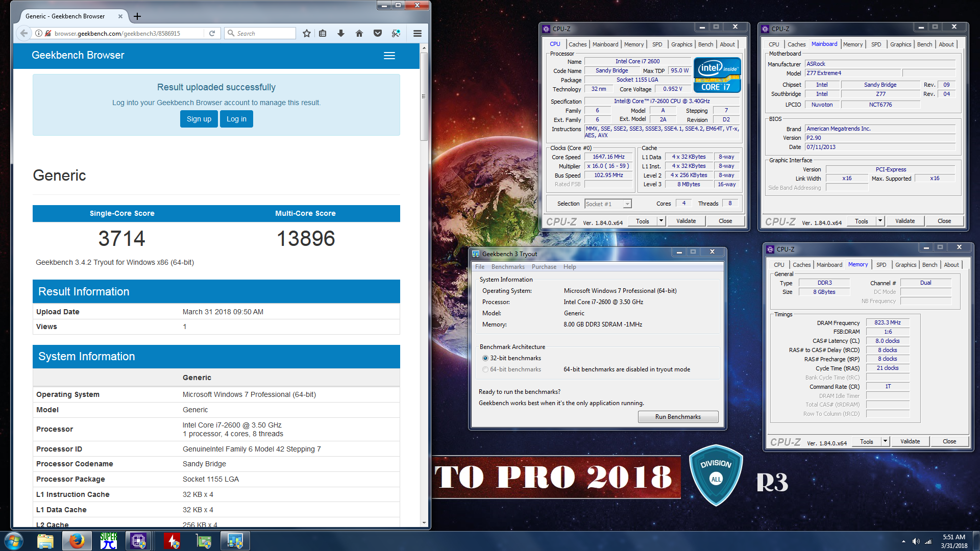Click Tools button in CPU-Z CPU window
Viewport: 980px width, 551px height.
click(x=642, y=221)
